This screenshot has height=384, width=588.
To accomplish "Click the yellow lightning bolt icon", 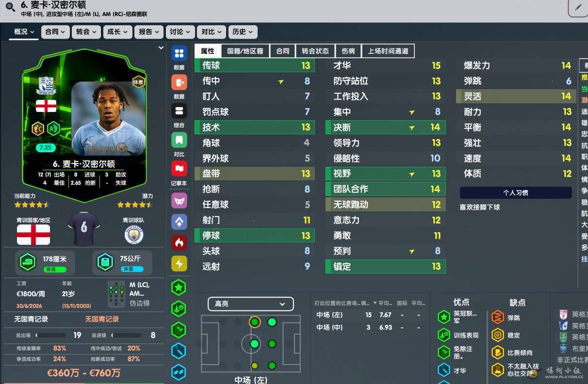I will 179,263.
